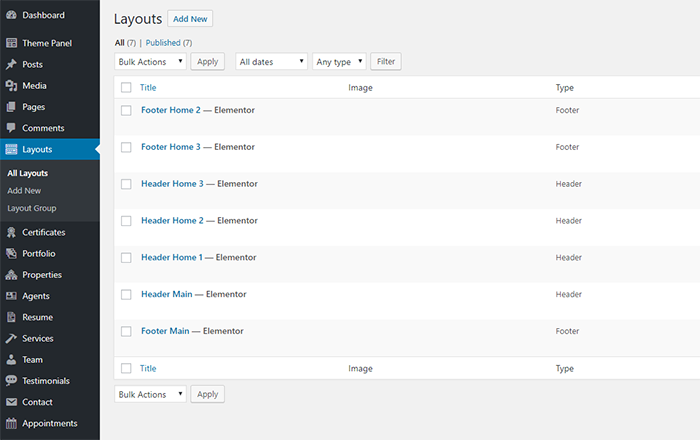This screenshot has height=440, width=700.
Task: Check the Footer Main row checkbox
Action: click(126, 331)
